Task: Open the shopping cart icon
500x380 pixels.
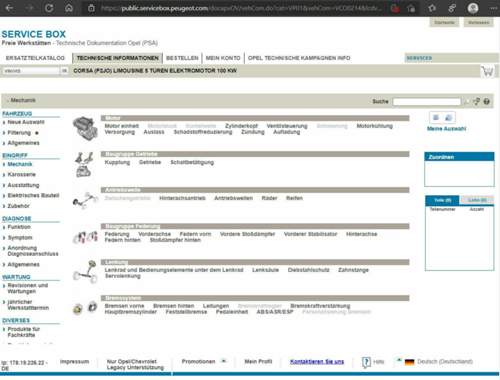Action: click(487, 71)
